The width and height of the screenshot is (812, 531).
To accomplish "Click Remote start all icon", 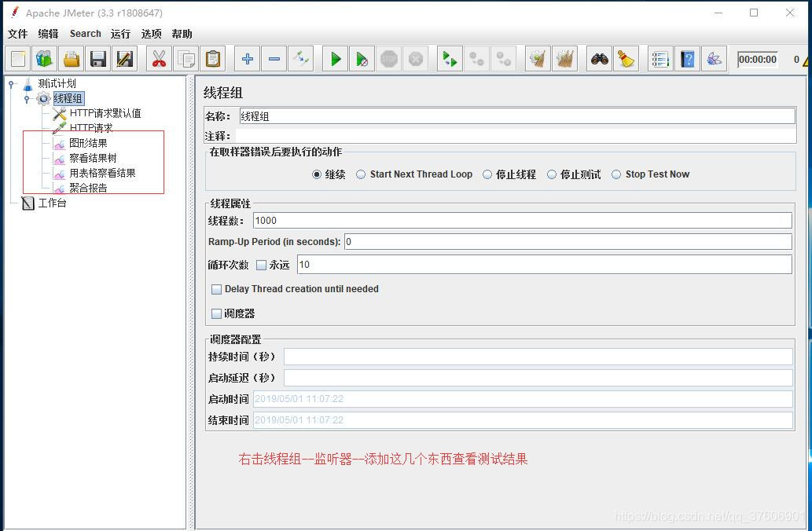I will [x=450, y=59].
